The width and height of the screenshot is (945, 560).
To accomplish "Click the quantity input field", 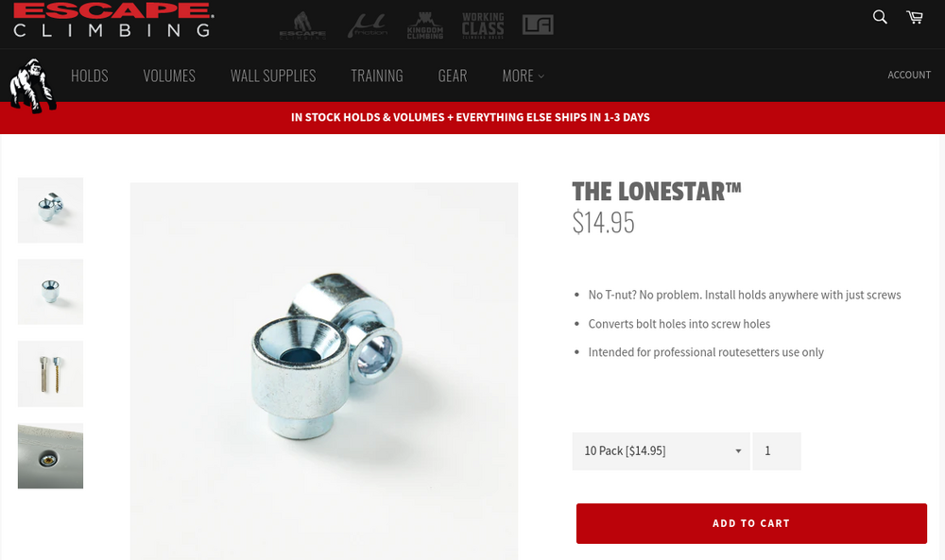I will point(777,451).
